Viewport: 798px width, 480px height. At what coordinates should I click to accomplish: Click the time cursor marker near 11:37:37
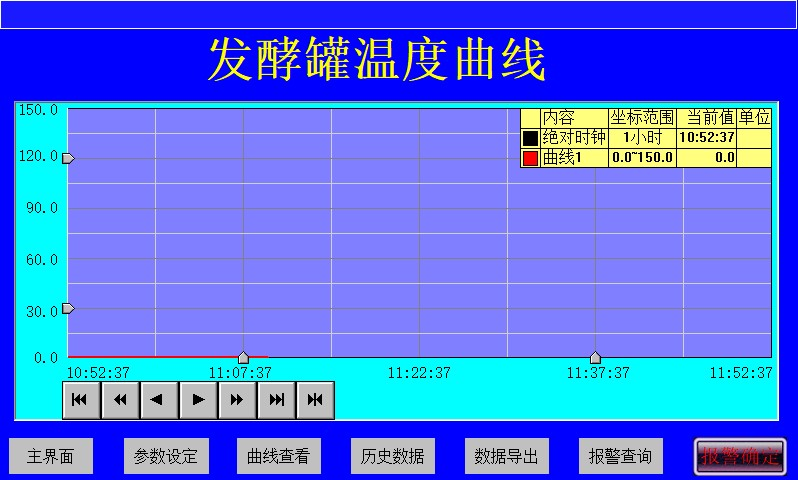click(595, 357)
